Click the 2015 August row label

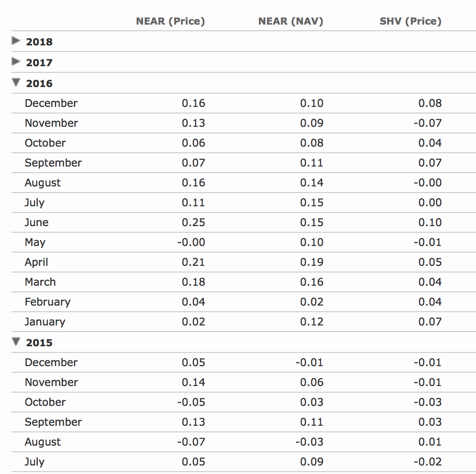(43, 442)
